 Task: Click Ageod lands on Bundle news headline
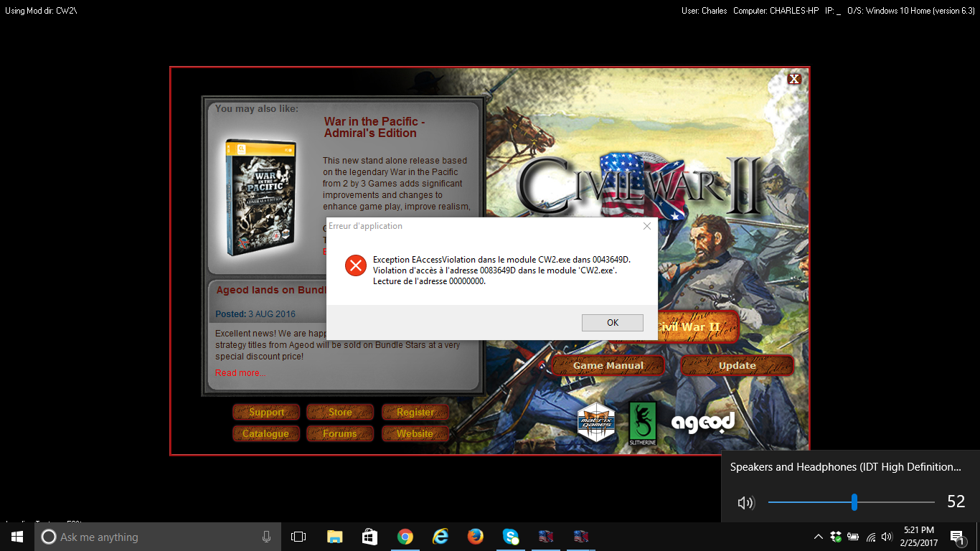(x=271, y=291)
